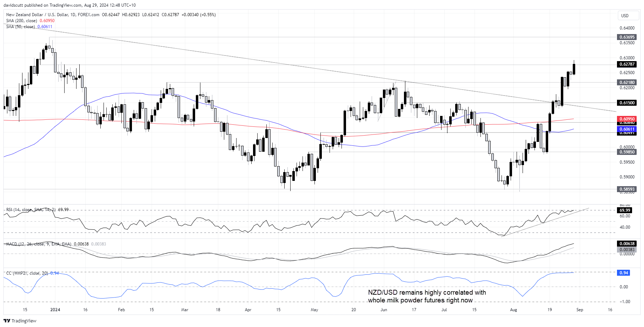Click the 0.58593 price level label

pos(627,189)
